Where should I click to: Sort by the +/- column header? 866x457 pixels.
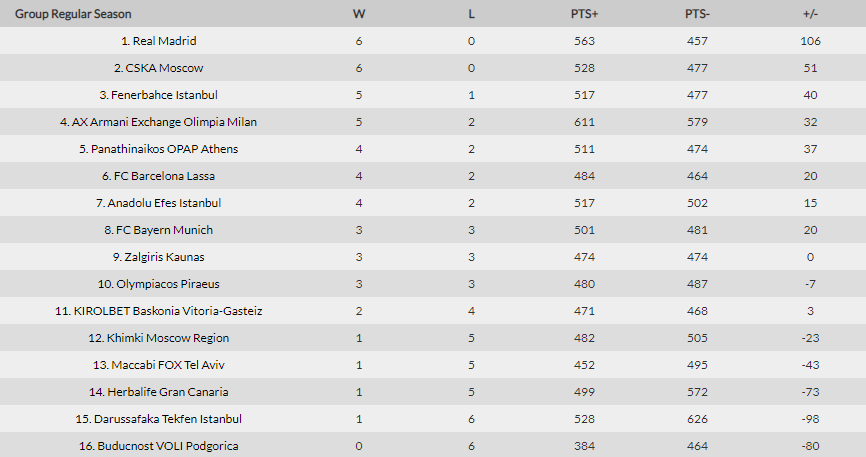(810, 14)
